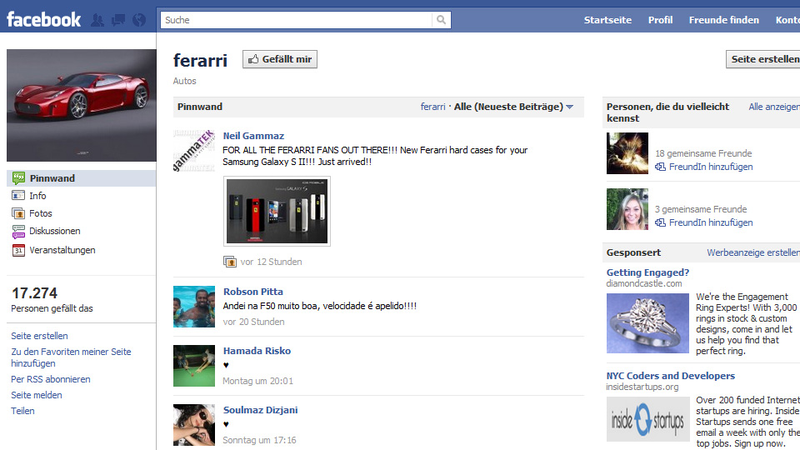Click the Diskussionen sidebar icon
Screen dimensions: 800x450
(18, 231)
